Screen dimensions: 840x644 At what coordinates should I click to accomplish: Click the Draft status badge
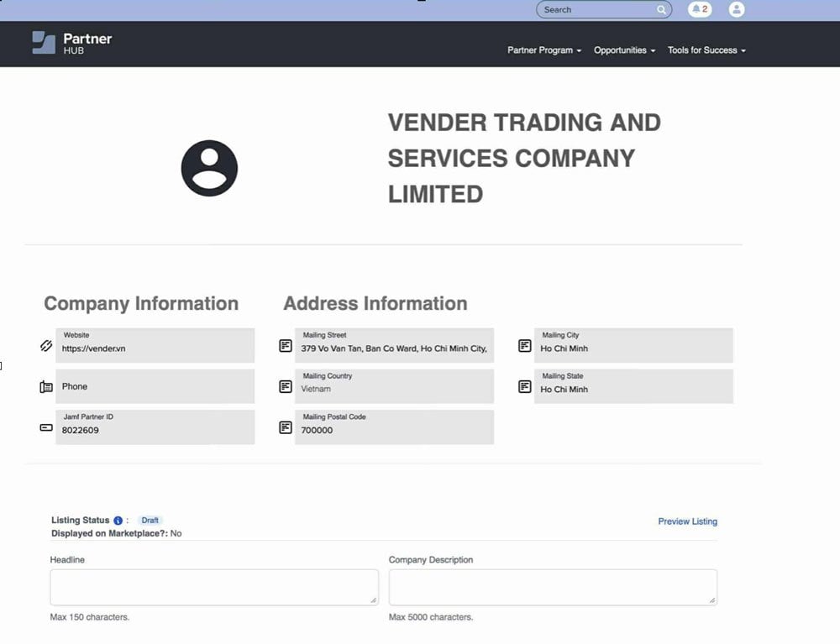[150, 521]
